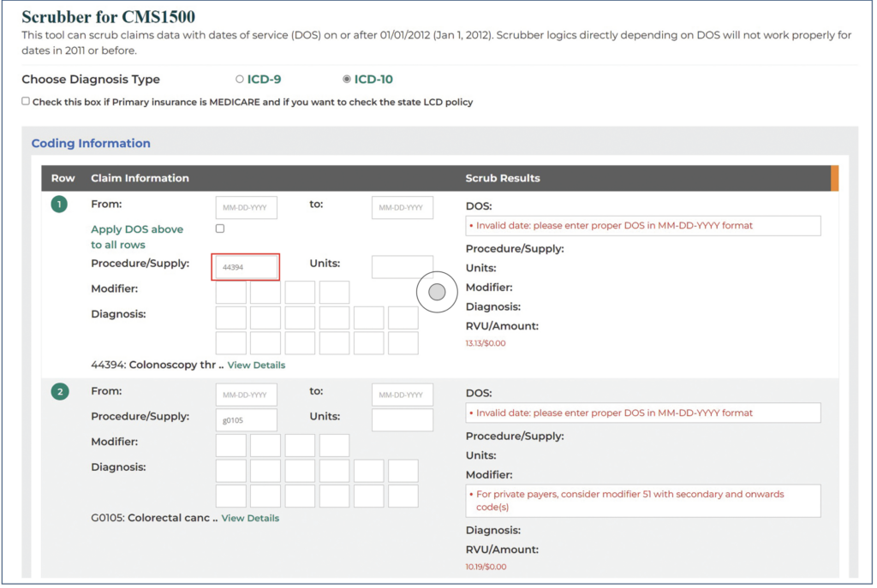Click the 'to' date field in row 2
The height and width of the screenshot is (588, 877).
click(402, 395)
